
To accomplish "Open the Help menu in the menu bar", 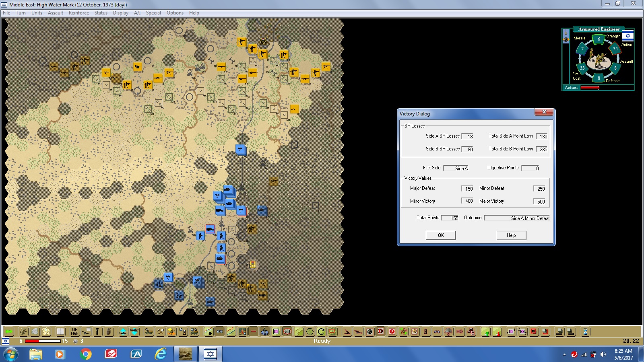I will click(x=194, y=13).
